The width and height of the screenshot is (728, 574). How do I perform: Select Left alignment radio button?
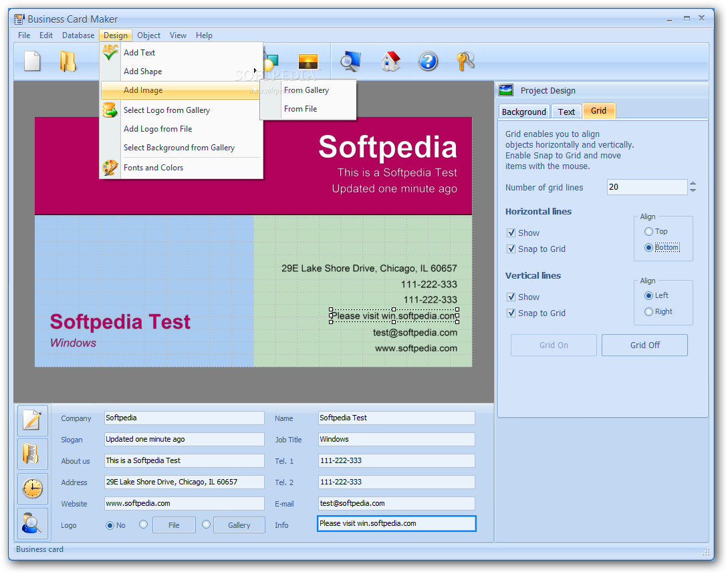click(648, 295)
